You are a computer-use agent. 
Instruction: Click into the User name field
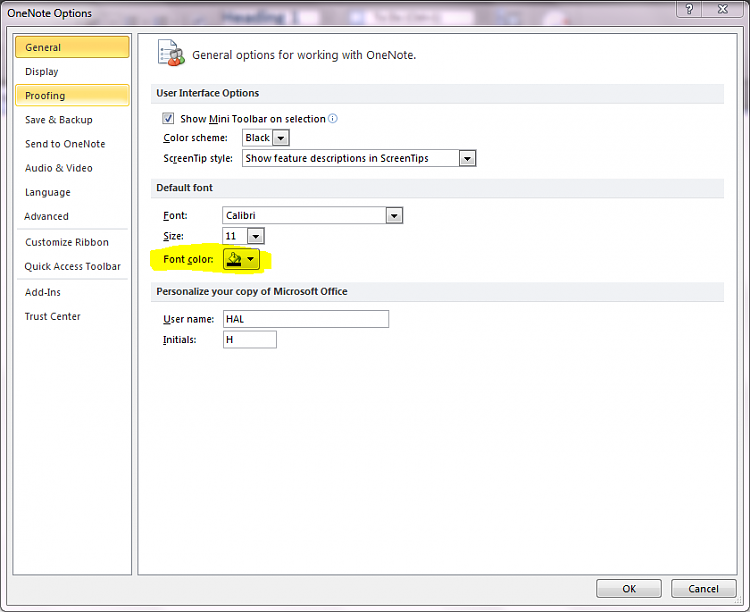coord(306,319)
